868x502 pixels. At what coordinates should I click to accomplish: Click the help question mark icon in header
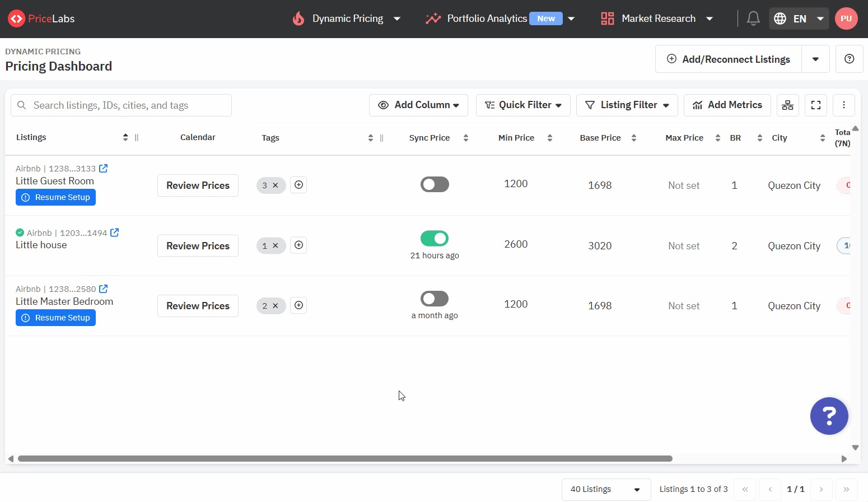point(849,59)
